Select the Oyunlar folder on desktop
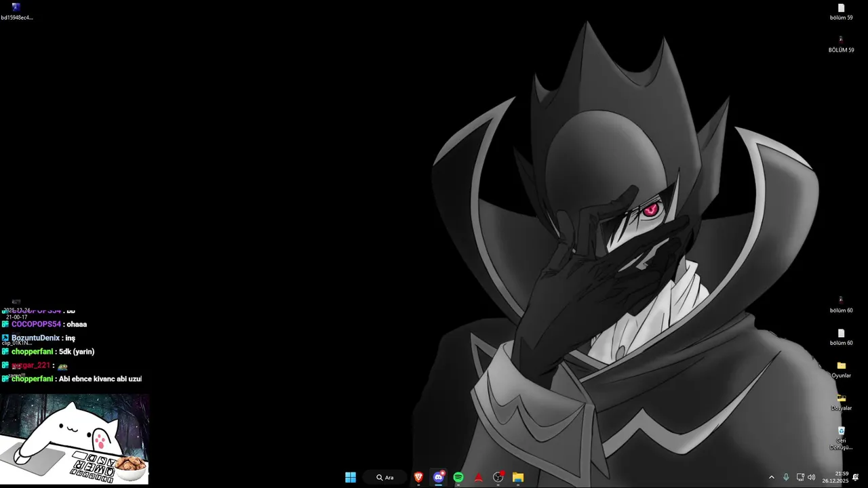Image resolution: width=868 pixels, height=488 pixels. tap(842, 369)
